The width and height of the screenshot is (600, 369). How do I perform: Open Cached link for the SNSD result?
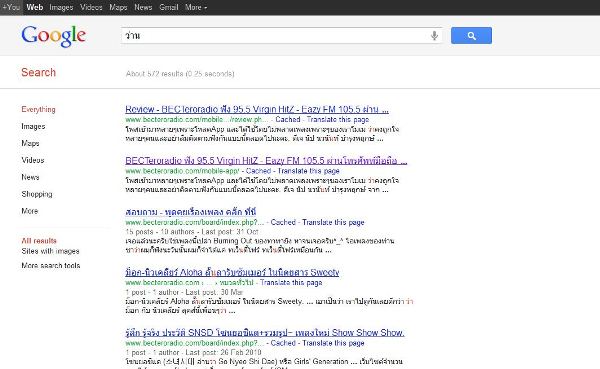283,343
